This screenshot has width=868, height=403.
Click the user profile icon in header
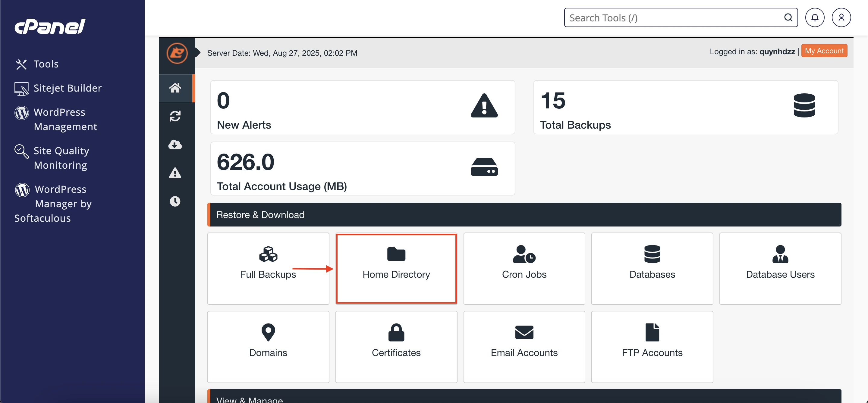(x=841, y=17)
